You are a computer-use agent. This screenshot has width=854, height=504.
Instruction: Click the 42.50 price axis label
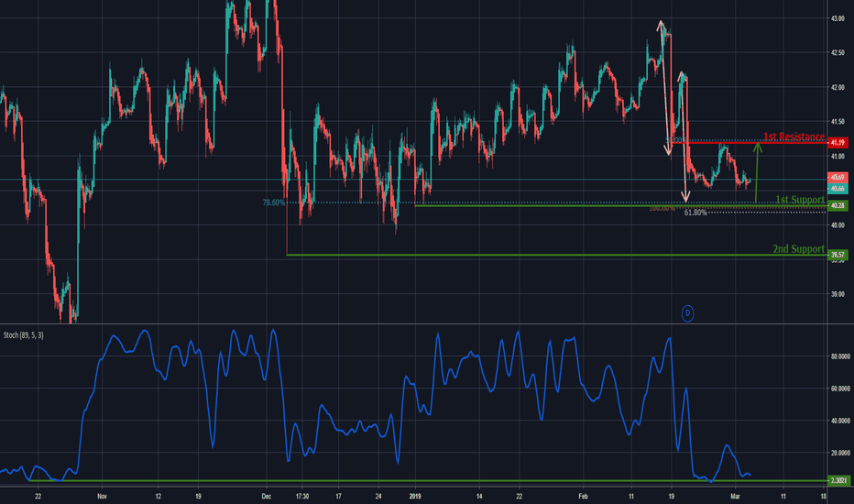(x=838, y=53)
